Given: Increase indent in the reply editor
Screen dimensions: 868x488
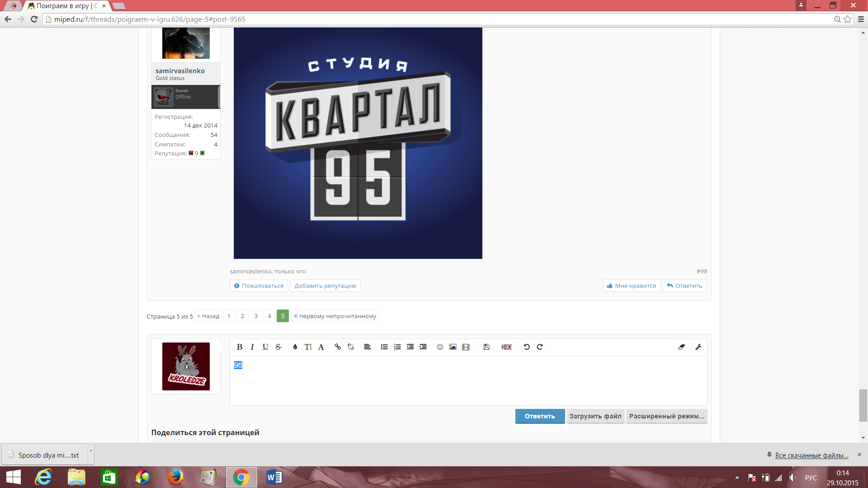Looking at the screenshot, I should point(423,347).
